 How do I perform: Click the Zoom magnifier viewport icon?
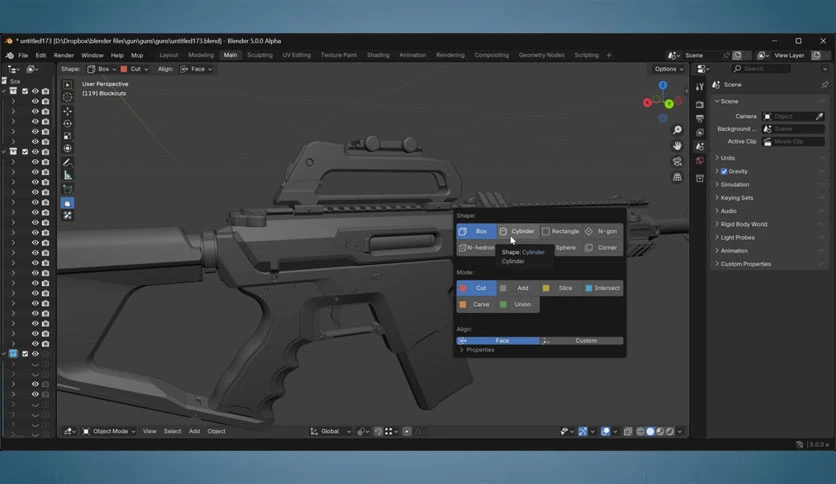677,130
